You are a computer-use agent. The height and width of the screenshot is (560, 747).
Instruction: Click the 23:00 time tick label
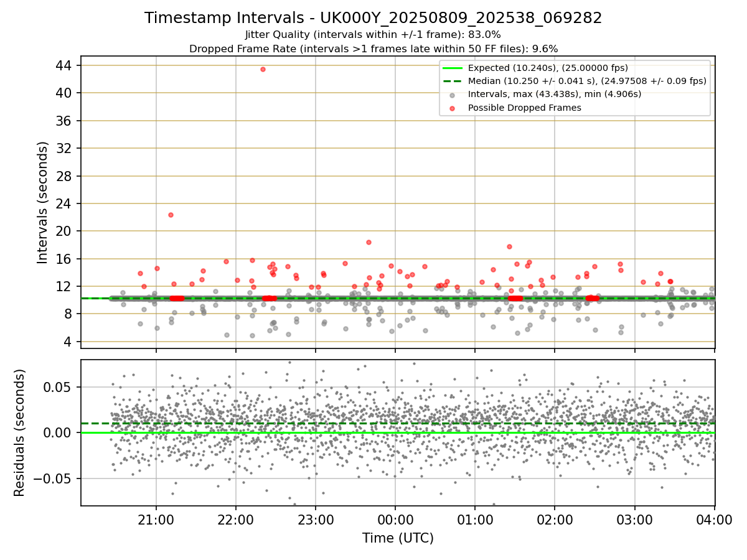316,520
